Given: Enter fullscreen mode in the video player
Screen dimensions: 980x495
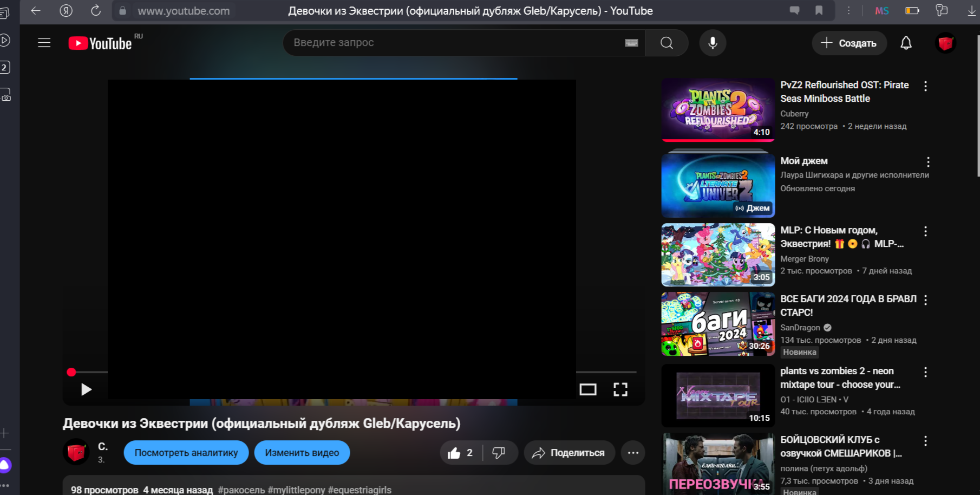Looking at the screenshot, I should 620,389.
